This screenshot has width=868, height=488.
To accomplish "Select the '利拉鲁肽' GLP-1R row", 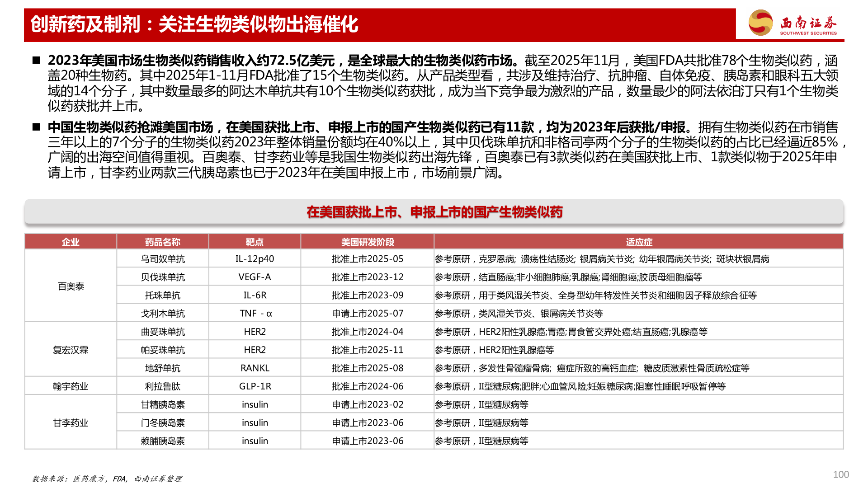I will [x=163, y=386].
